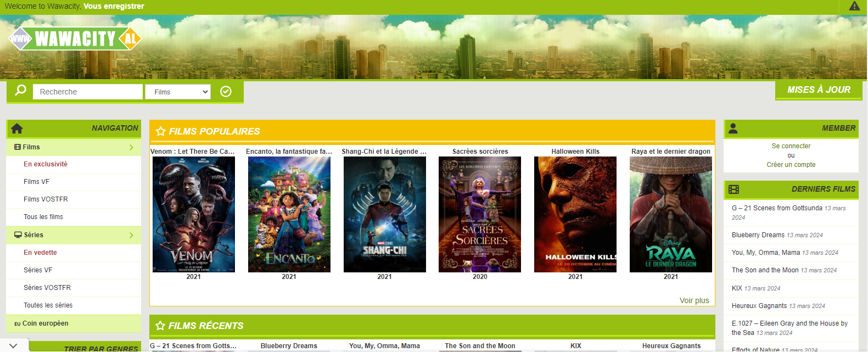
Task: Open 'E.1027 – Eileen Gray' entry
Action: [x=789, y=328]
